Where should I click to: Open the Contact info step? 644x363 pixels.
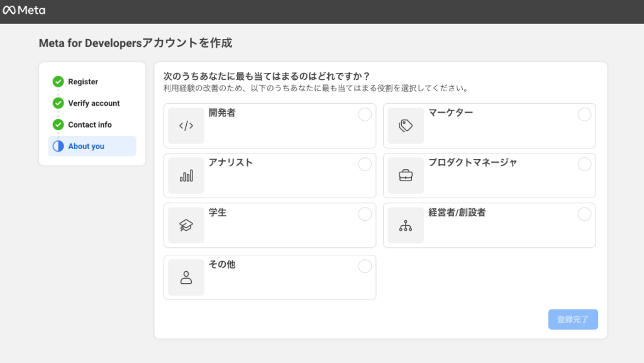coord(90,125)
